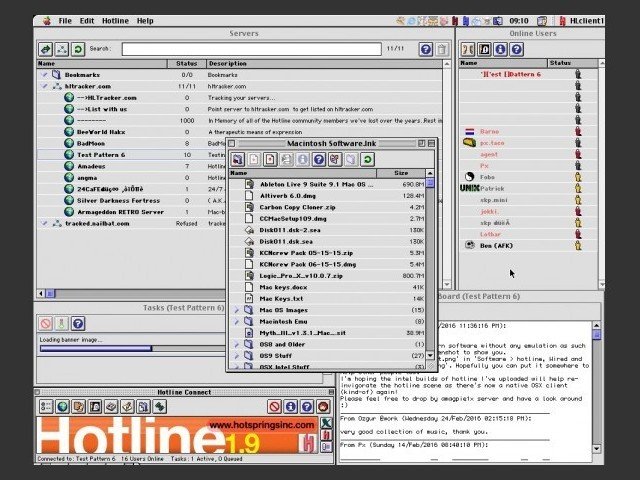This screenshot has width=640, height=480.
Task: Expand the Macintosh Emu folder
Action: 236,321
